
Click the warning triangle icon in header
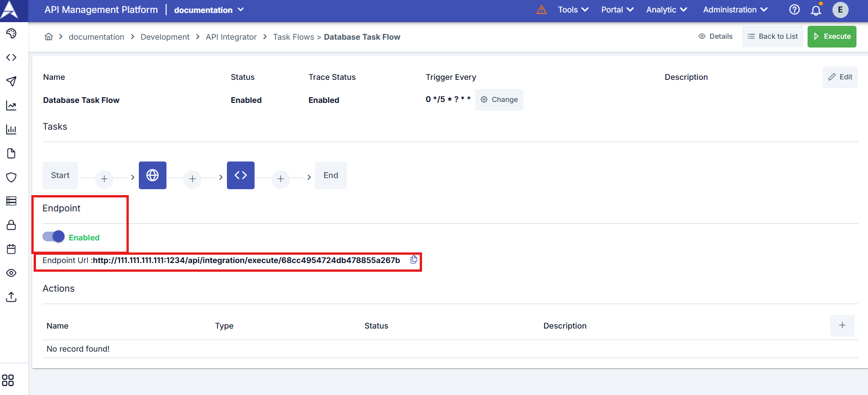click(x=541, y=10)
